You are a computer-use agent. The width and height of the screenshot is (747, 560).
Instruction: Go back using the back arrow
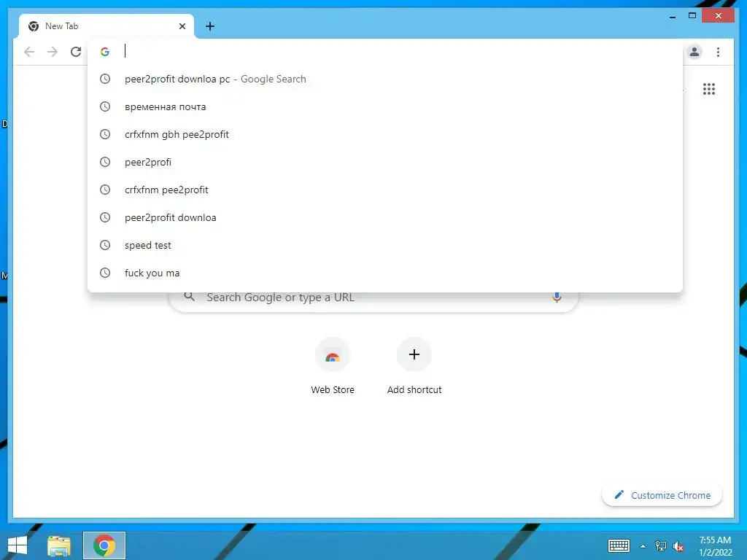29,52
